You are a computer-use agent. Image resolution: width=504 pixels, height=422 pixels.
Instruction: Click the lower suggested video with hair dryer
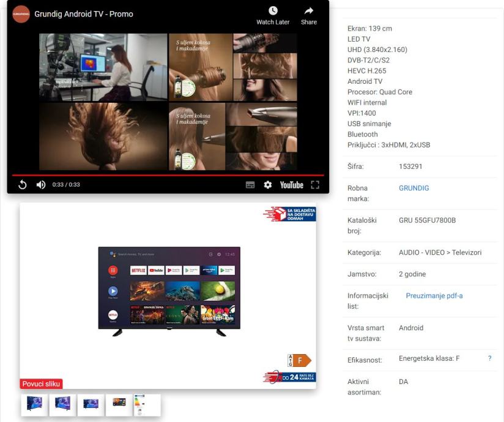tap(232, 136)
